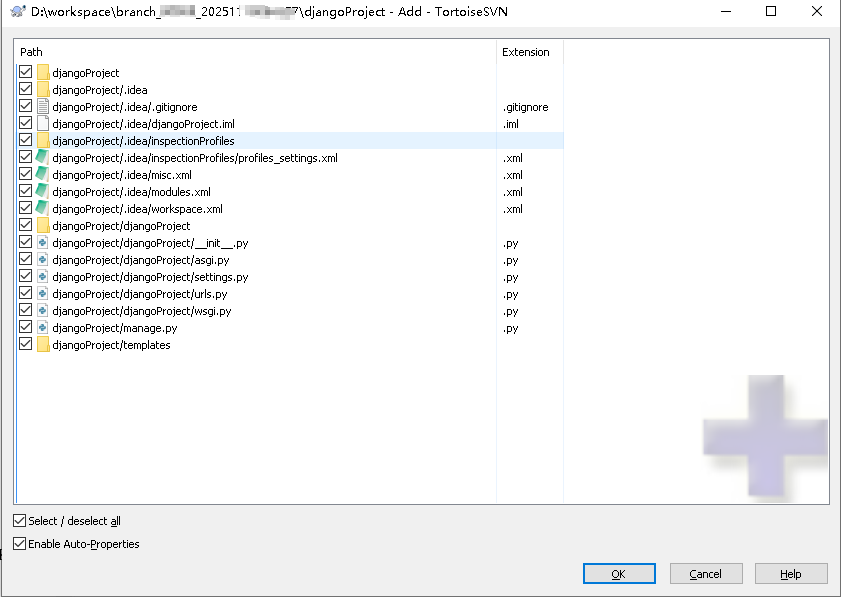This screenshot has height=597, width=841.
Task: Click the Python icon for manage.py
Action: pos(43,328)
